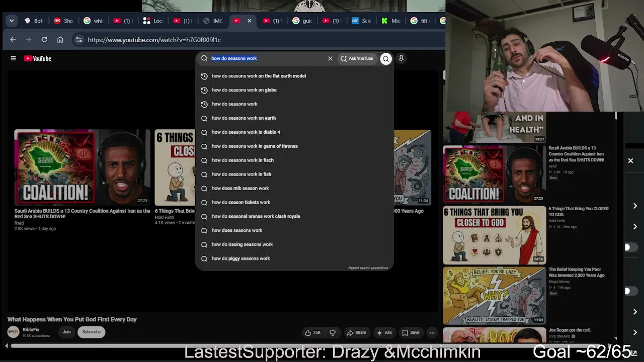Choose 'how does mlb season work' suggestion
Viewport: 644px width, 362px height.
[x=294, y=189]
